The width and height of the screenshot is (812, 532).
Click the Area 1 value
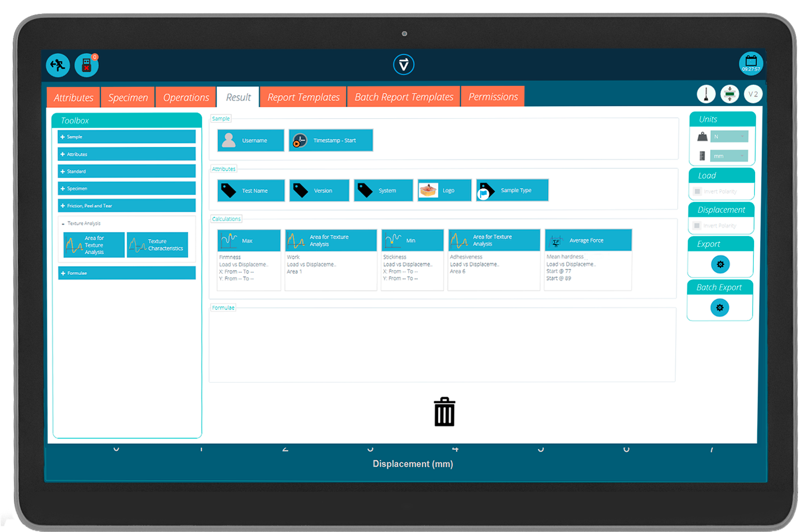(x=294, y=272)
